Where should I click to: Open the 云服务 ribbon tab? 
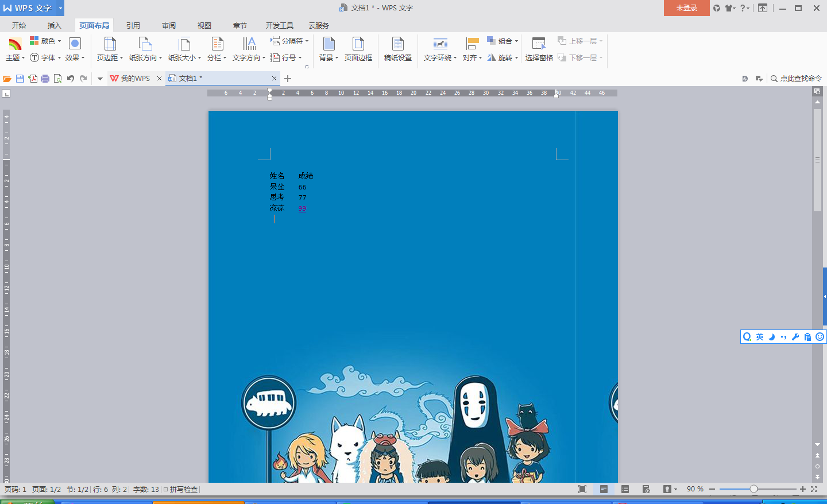coord(319,25)
